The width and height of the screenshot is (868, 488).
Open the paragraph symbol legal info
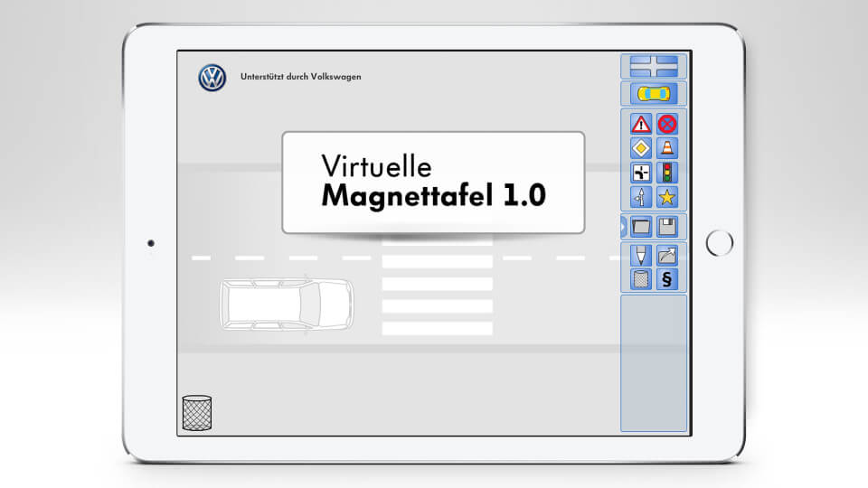point(667,279)
